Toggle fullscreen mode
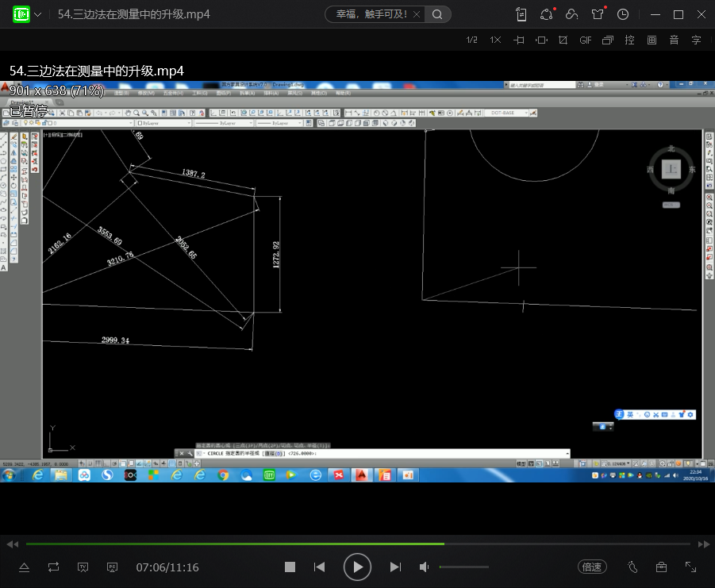 point(690,567)
